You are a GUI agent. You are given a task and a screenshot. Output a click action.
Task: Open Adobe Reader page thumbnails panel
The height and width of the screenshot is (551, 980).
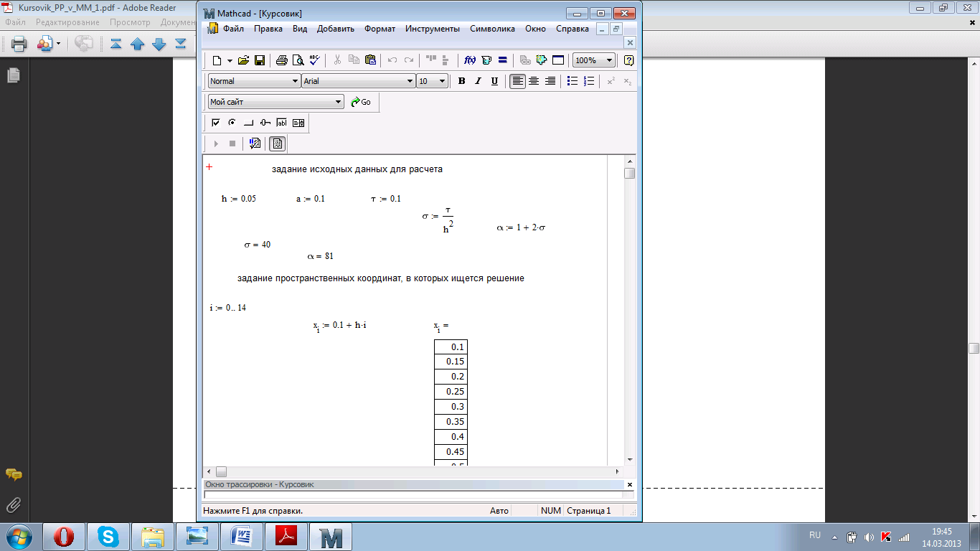14,75
